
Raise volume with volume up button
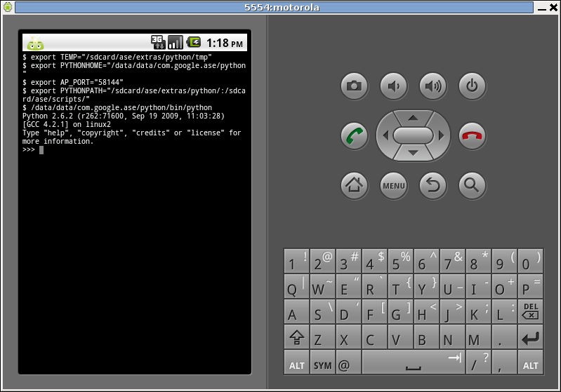[x=433, y=86]
